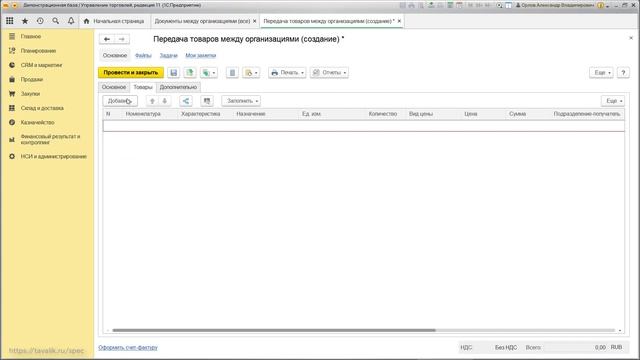The image size is (640, 360).
Task: Open title bar service menu down arrow
Action: [608, 6]
